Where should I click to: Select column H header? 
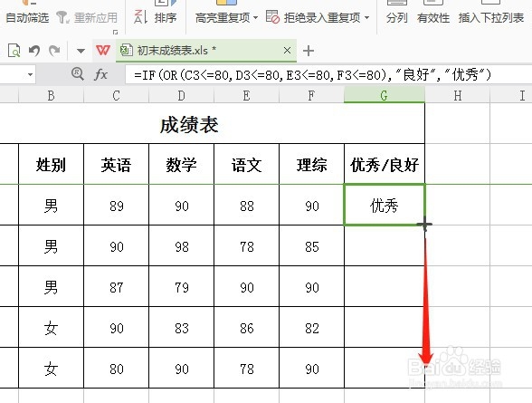[458, 95]
